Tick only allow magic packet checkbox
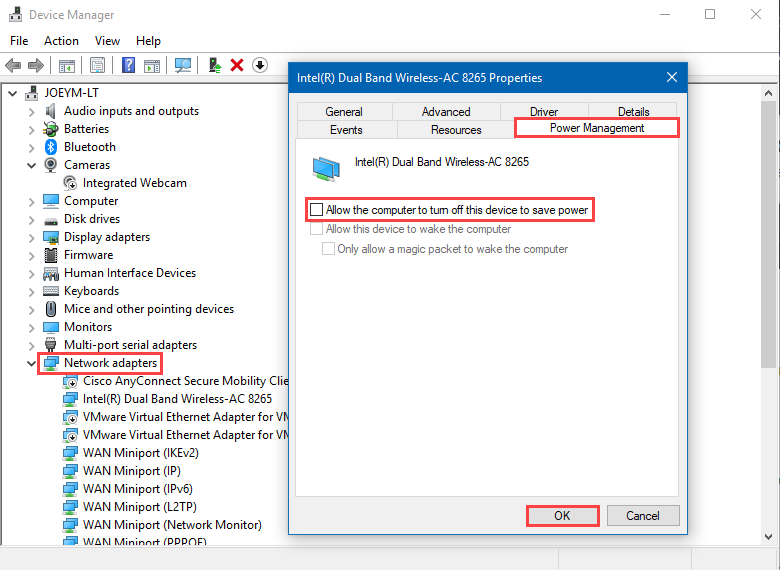 point(328,249)
